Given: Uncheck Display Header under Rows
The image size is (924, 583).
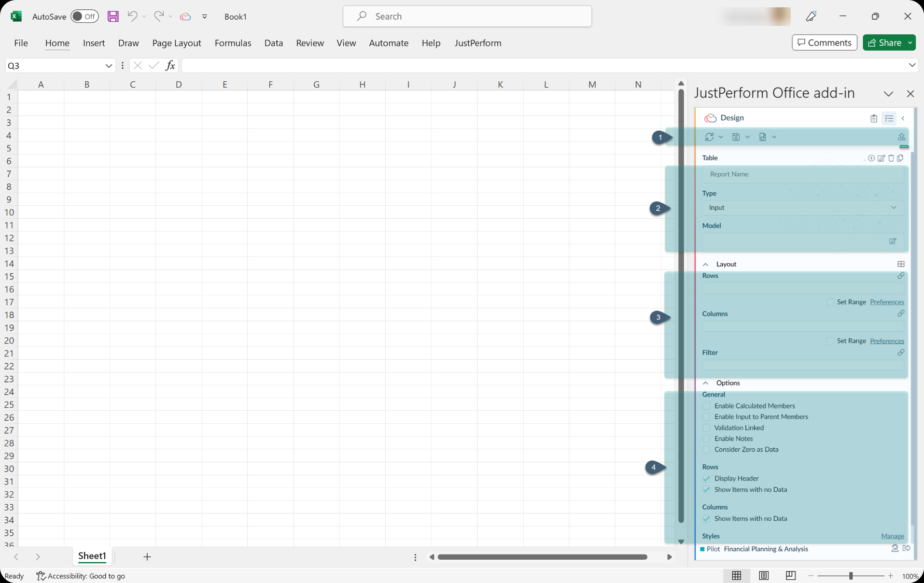Looking at the screenshot, I should click(x=706, y=478).
